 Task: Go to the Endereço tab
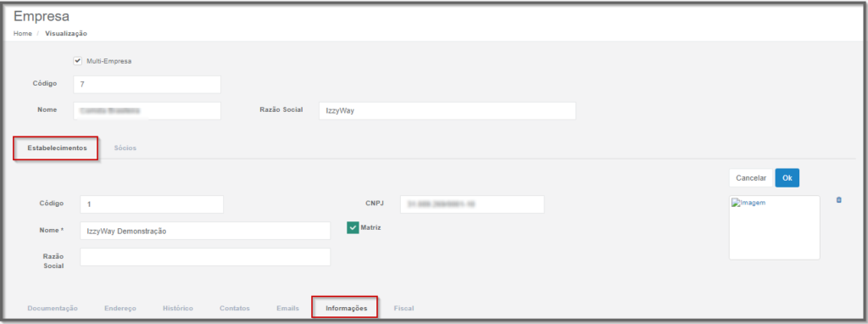(x=120, y=308)
